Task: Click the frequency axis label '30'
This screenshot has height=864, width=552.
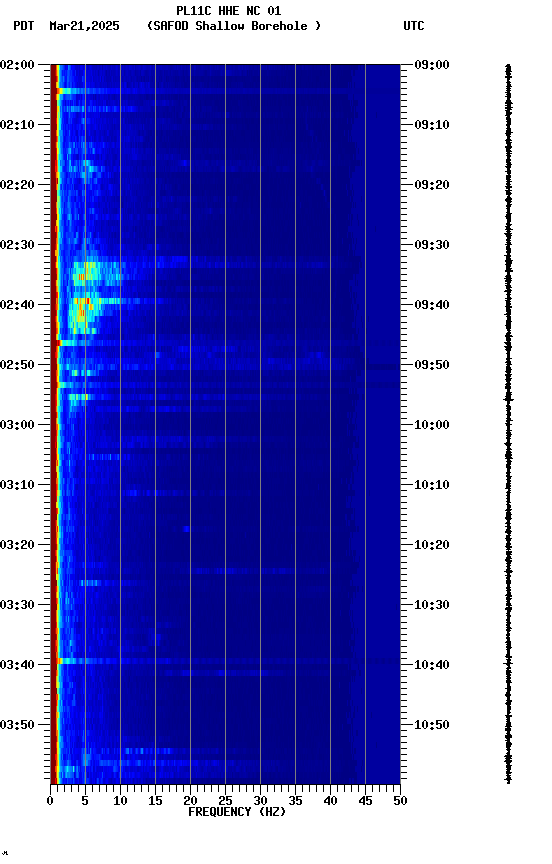Action: click(260, 802)
